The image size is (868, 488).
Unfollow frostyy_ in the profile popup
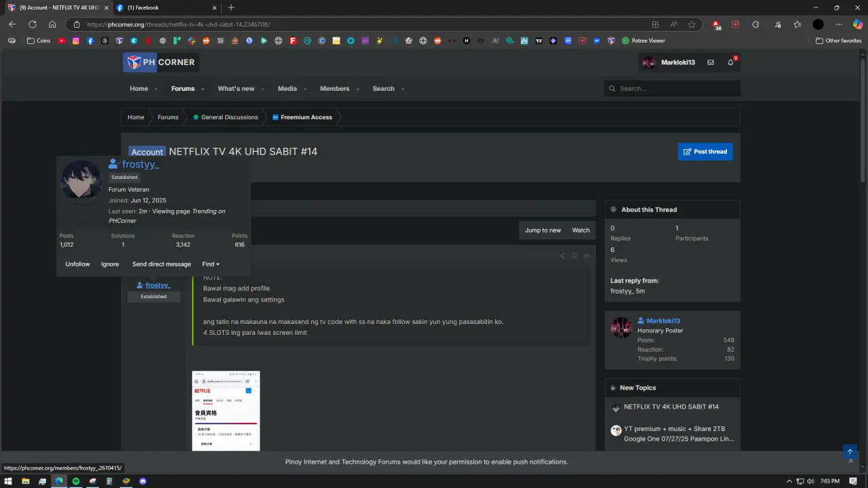(78, 264)
